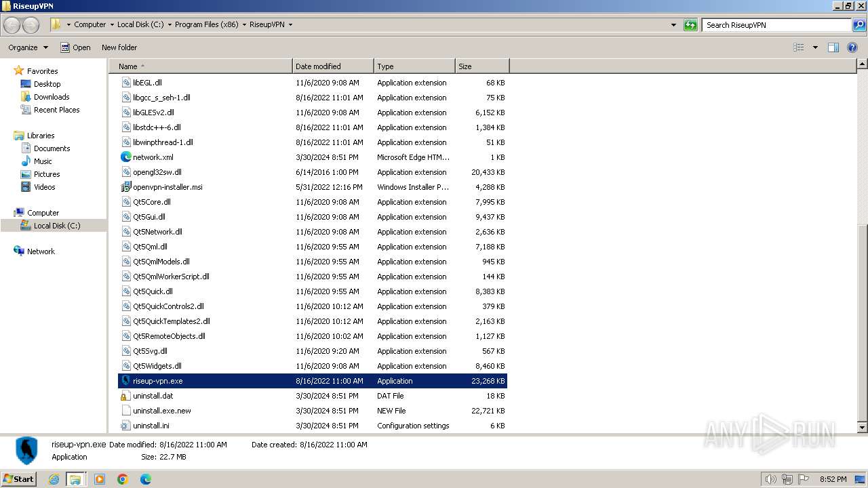Show the preview pane icon

click(x=833, y=47)
